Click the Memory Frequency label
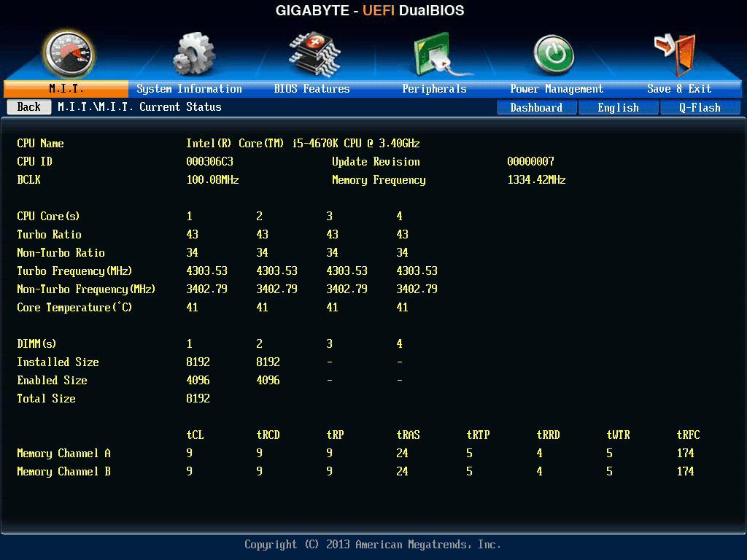 click(379, 180)
